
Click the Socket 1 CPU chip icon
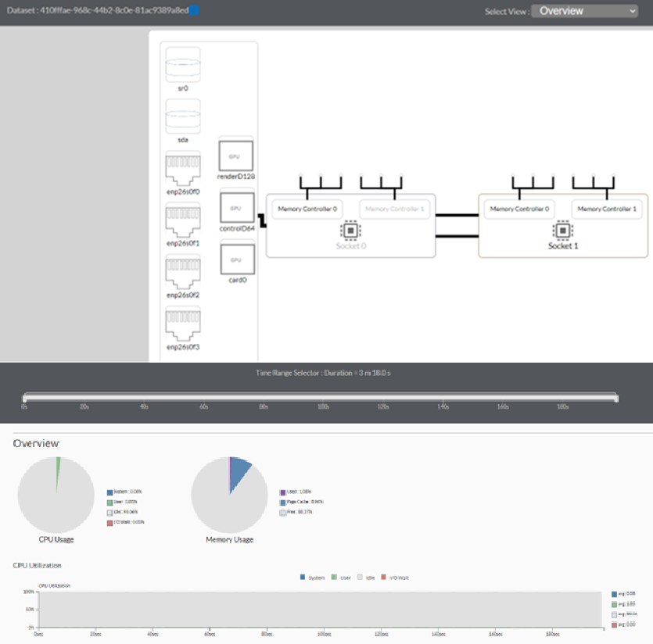[x=562, y=231]
